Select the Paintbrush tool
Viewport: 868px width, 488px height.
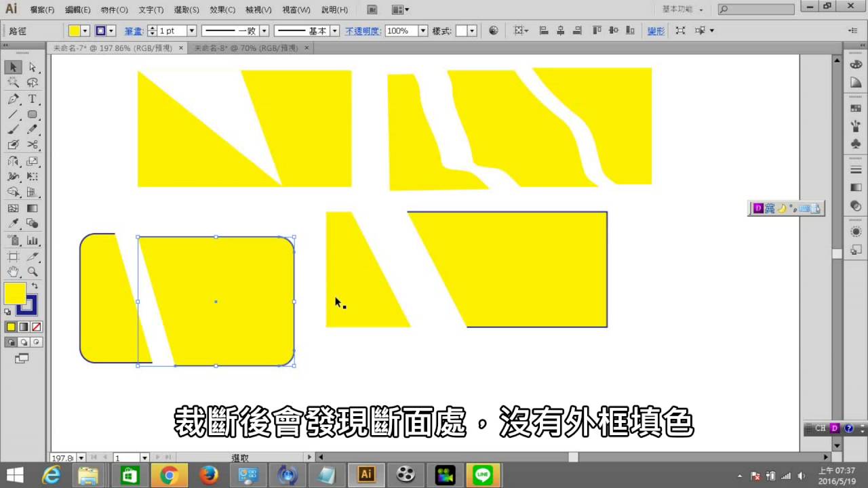[13, 129]
